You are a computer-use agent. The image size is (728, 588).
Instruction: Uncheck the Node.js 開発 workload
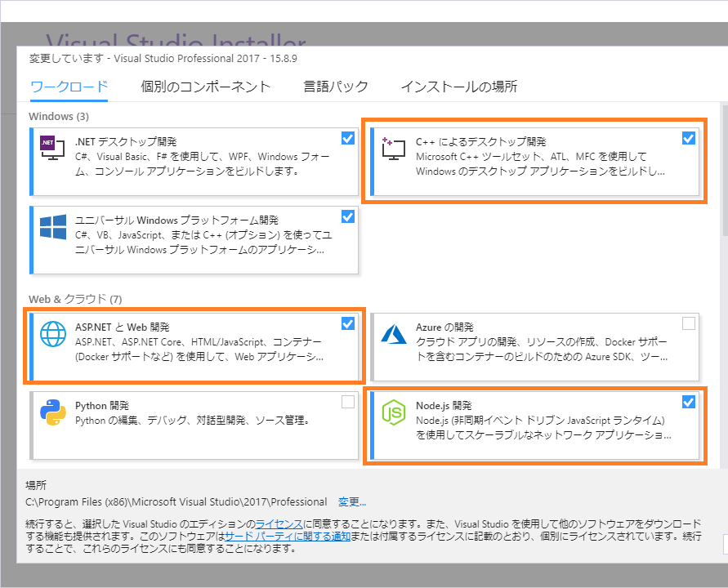point(687,401)
